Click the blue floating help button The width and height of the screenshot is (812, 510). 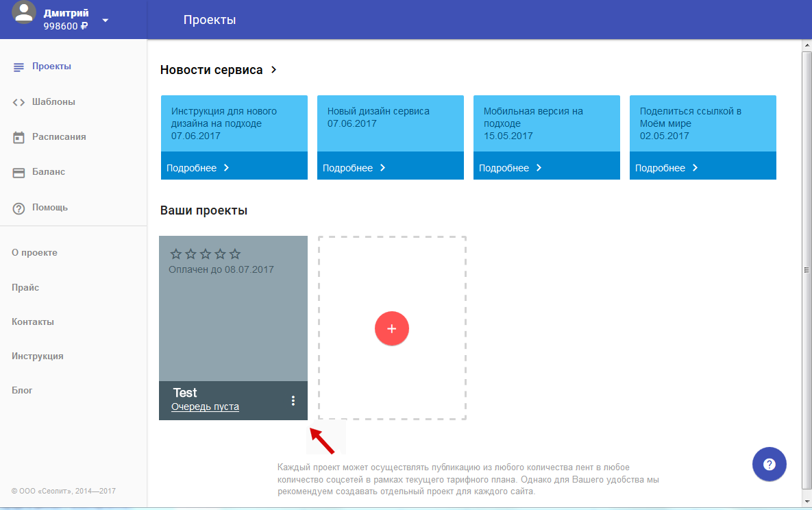click(x=769, y=464)
